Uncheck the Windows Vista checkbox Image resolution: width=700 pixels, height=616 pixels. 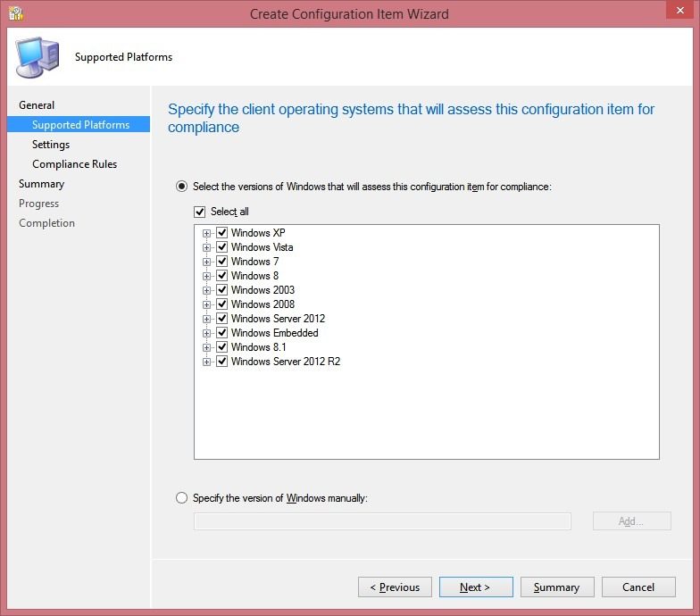pyautogui.click(x=221, y=246)
